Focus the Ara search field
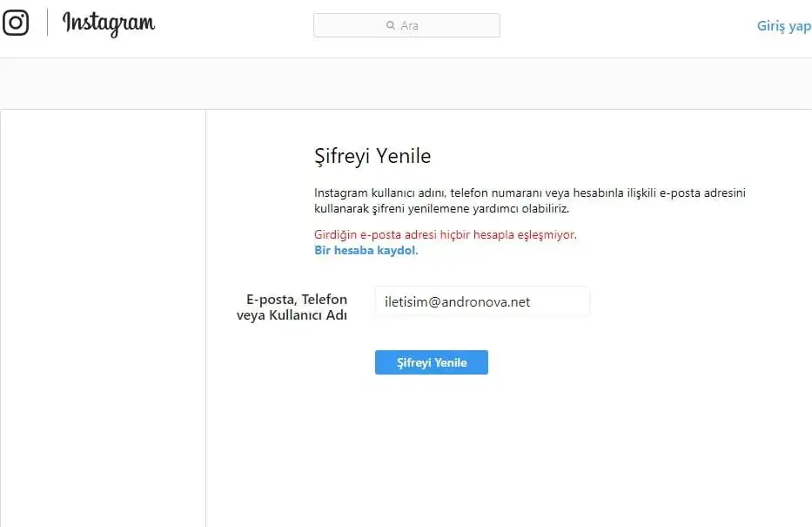Viewport: 812px width, 527px height. 406,25
